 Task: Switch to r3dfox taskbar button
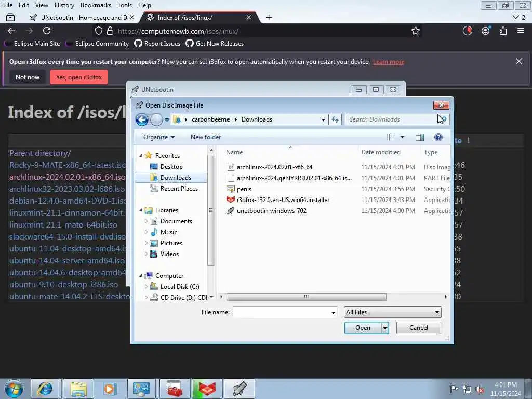pyautogui.click(x=207, y=389)
